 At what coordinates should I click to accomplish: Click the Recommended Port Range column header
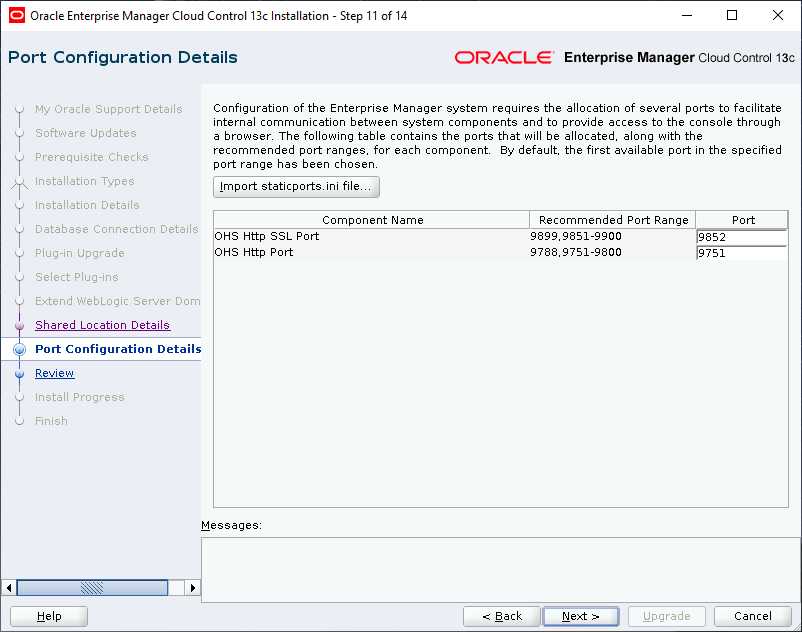tap(613, 220)
